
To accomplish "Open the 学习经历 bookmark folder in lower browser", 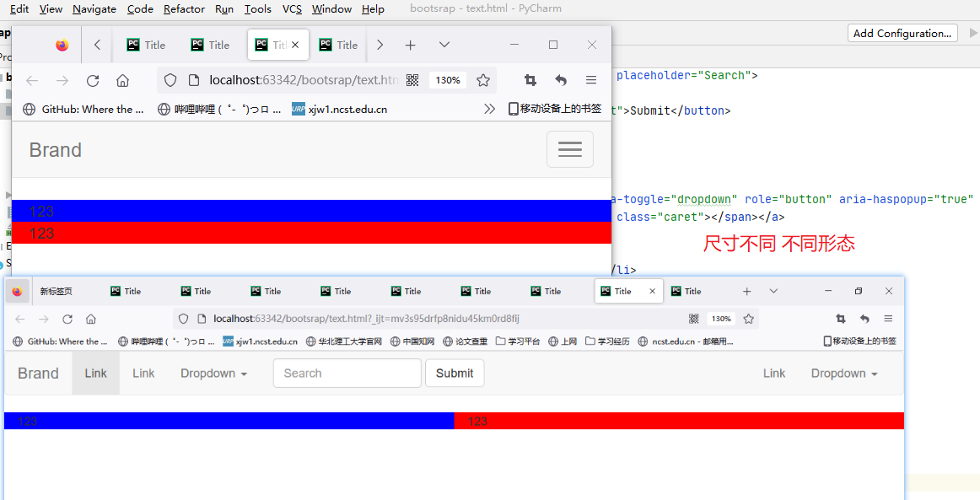I will [x=607, y=341].
